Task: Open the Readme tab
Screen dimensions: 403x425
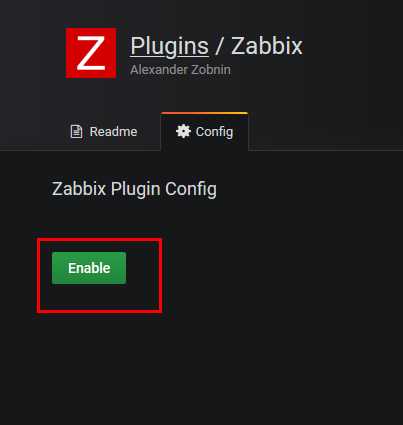Action: (x=104, y=131)
